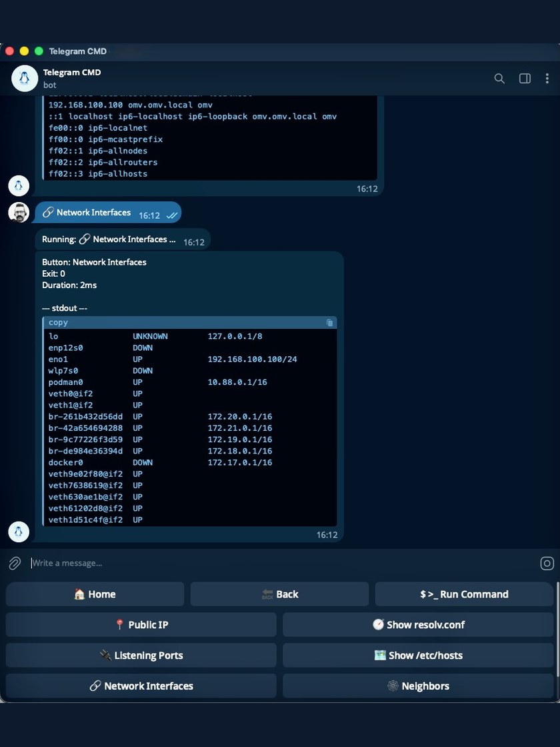The height and width of the screenshot is (747, 560).
Task: Click the Running: Network Interfaces status message
Action: 123,239
